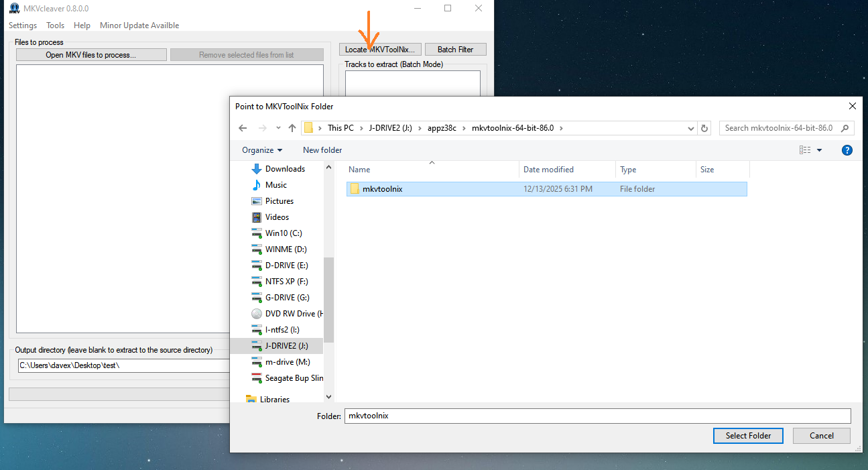Click the Folder name input field
The image size is (868, 470).
point(597,416)
